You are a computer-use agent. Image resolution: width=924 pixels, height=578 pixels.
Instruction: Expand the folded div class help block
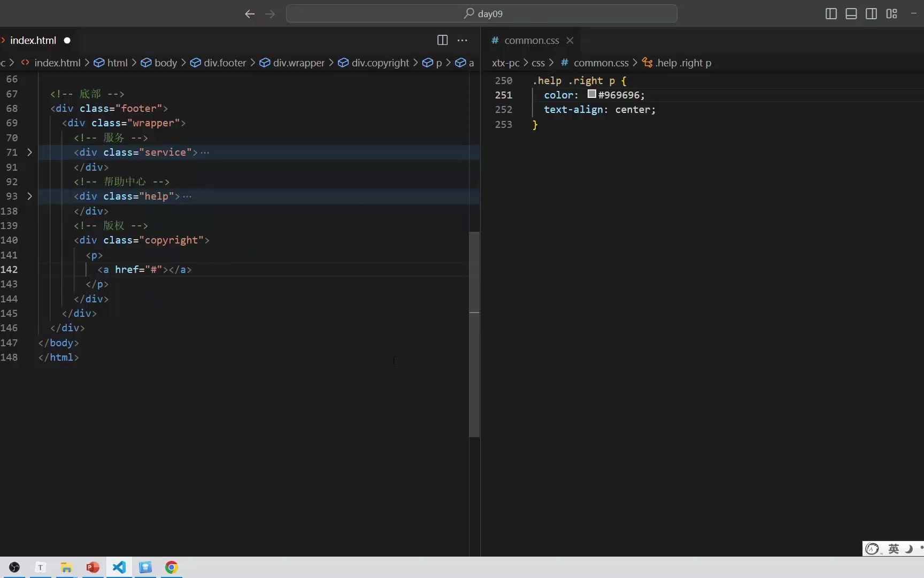29,196
